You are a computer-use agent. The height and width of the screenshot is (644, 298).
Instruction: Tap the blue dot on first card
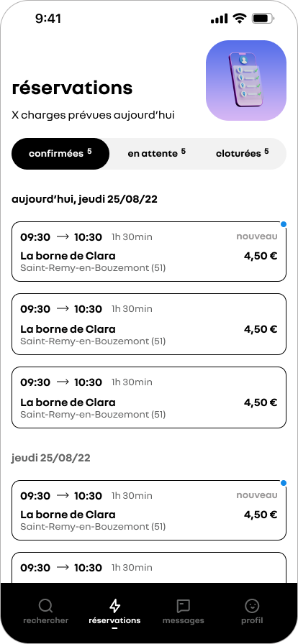tap(284, 224)
